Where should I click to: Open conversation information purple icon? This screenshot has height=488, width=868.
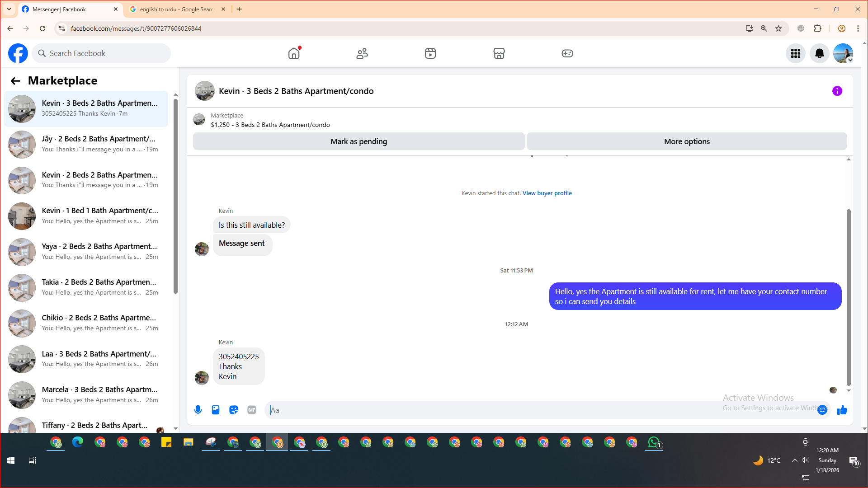tap(837, 91)
